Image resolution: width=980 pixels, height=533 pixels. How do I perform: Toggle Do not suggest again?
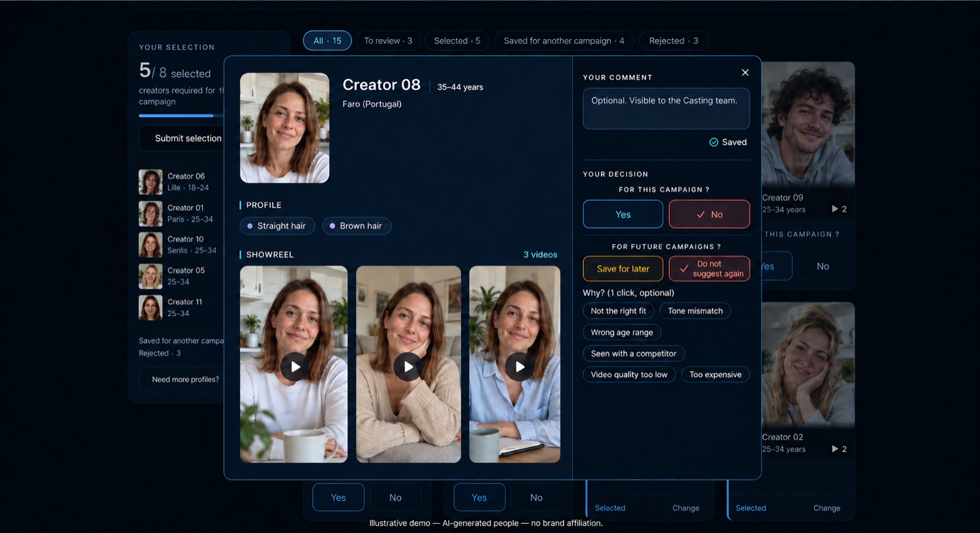(709, 268)
